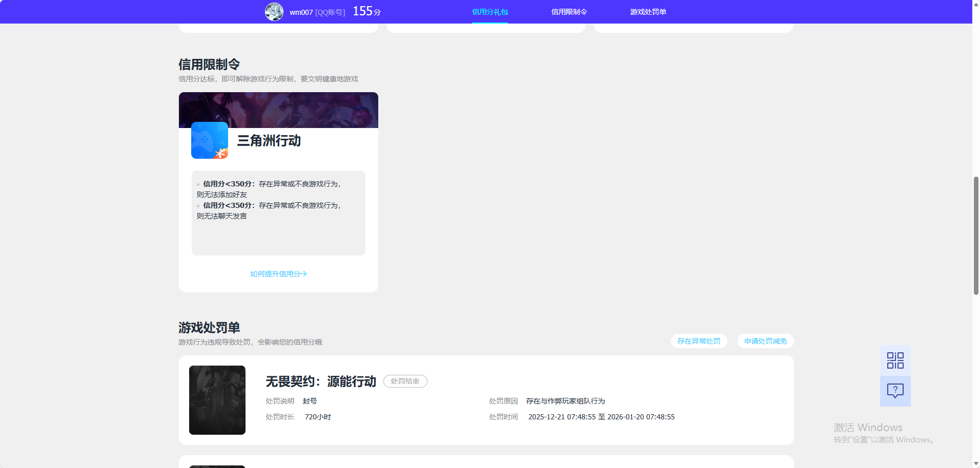Switch to the 信用限制令 tab

pyautogui.click(x=569, y=11)
